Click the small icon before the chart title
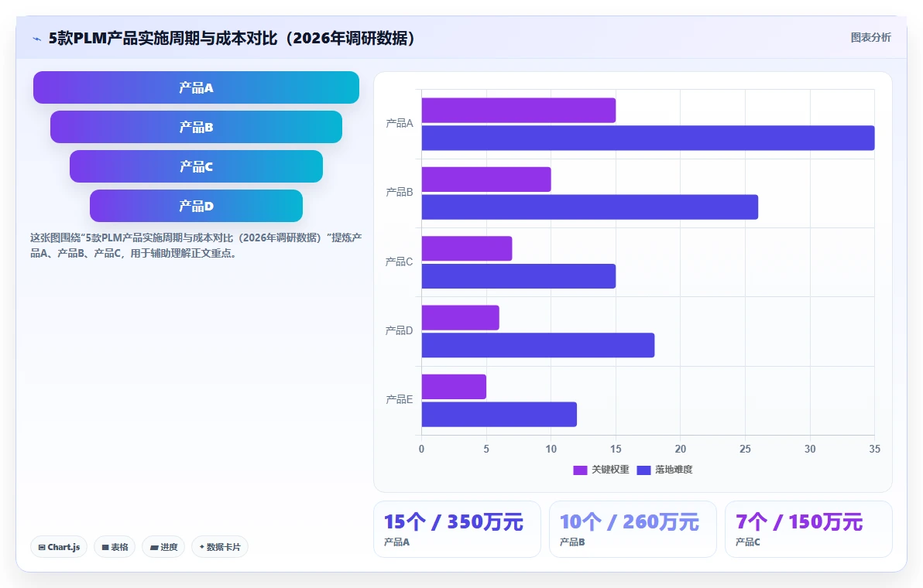Viewport: 923px width, 588px height. coord(37,39)
